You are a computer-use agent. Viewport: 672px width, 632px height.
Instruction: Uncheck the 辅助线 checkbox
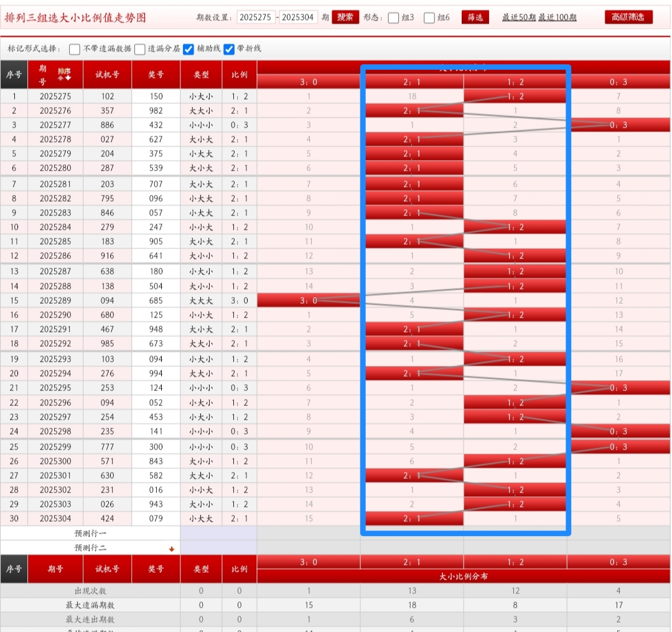point(189,49)
